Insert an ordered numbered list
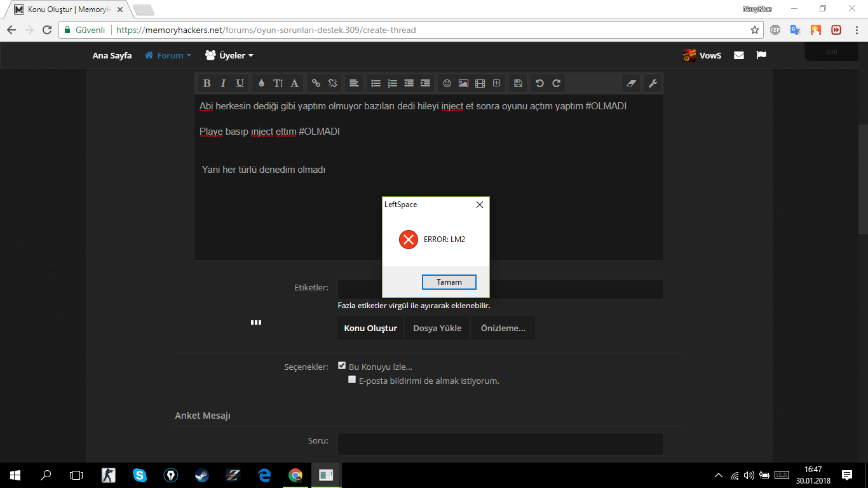Image resolution: width=868 pixels, height=488 pixels. coord(392,83)
